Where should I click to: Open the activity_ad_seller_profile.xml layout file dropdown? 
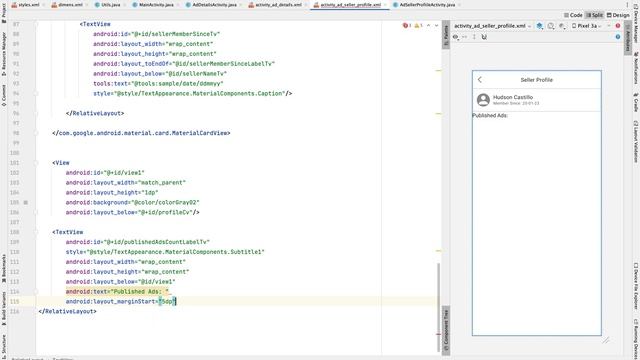point(492,26)
